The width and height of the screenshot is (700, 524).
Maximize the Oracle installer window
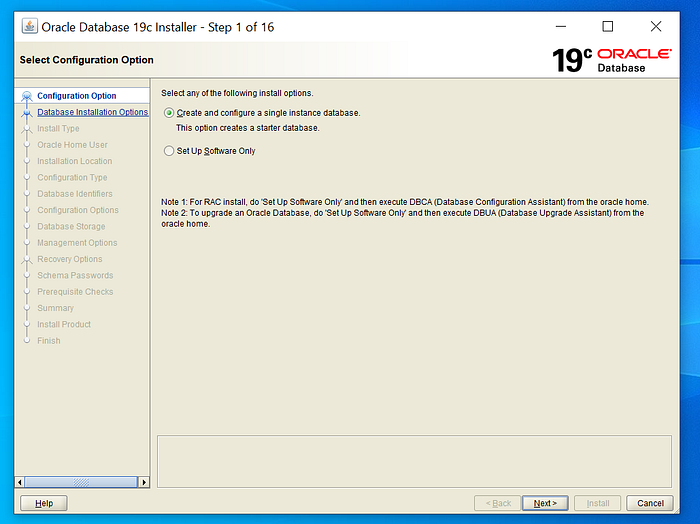click(x=608, y=27)
